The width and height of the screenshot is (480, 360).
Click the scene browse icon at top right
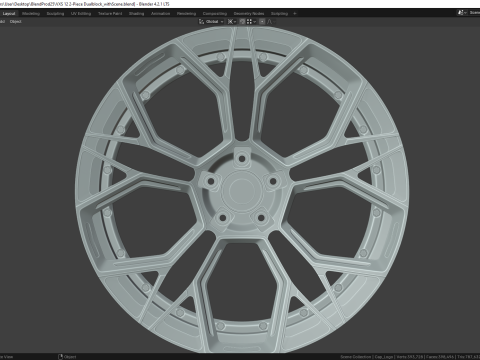[x=461, y=13]
